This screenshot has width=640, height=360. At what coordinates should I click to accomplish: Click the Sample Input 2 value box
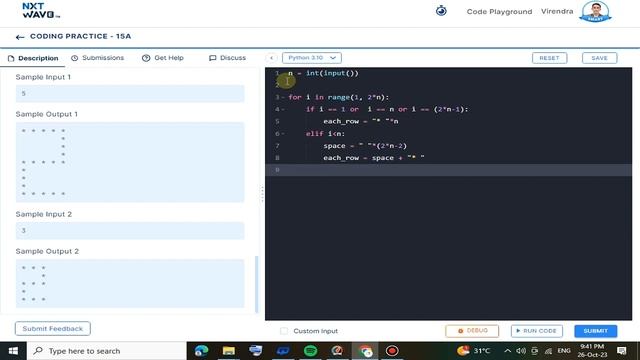(130, 231)
